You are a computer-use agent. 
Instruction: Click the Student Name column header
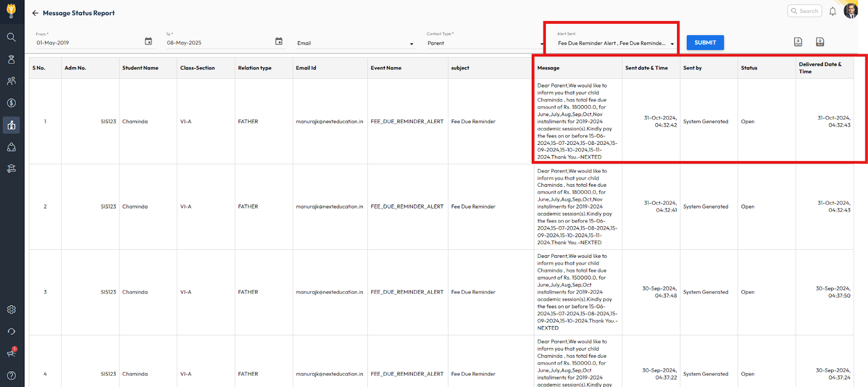coord(141,68)
